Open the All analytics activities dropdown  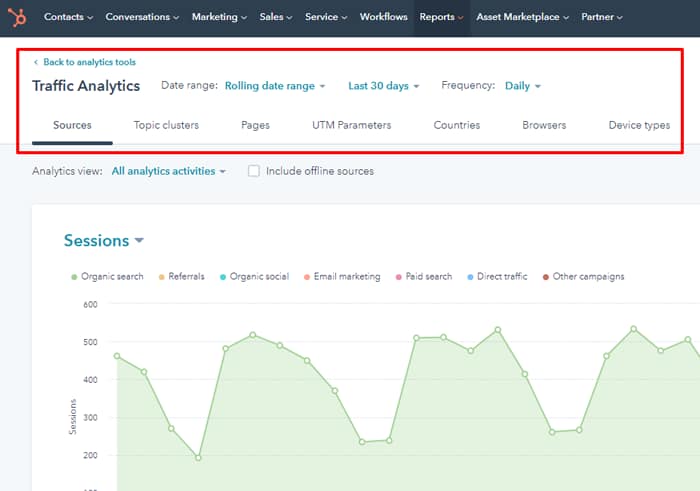coord(168,171)
